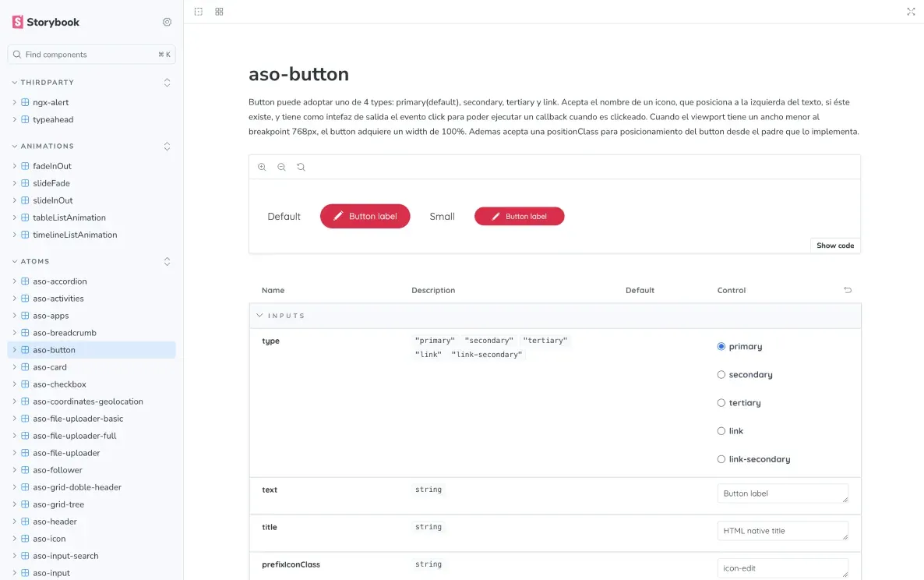Select the tertiary type radio

721,402
